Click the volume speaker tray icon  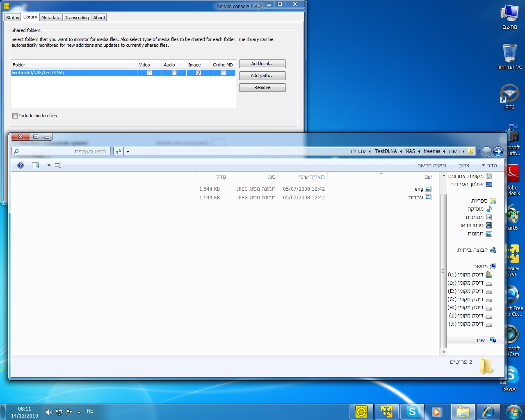coord(49,412)
